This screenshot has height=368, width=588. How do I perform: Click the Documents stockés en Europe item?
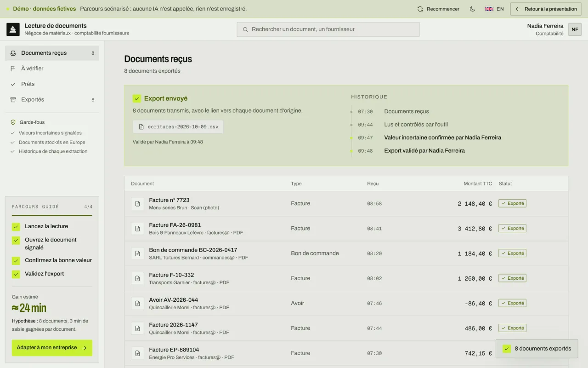coord(52,142)
